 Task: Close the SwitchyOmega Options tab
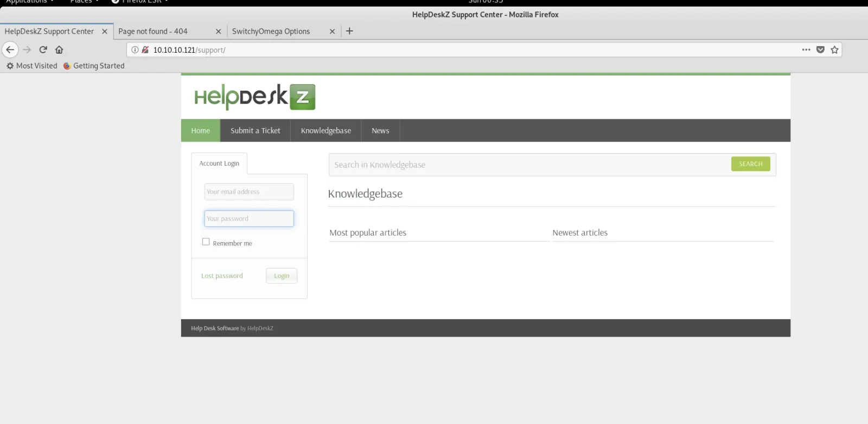tap(332, 31)
